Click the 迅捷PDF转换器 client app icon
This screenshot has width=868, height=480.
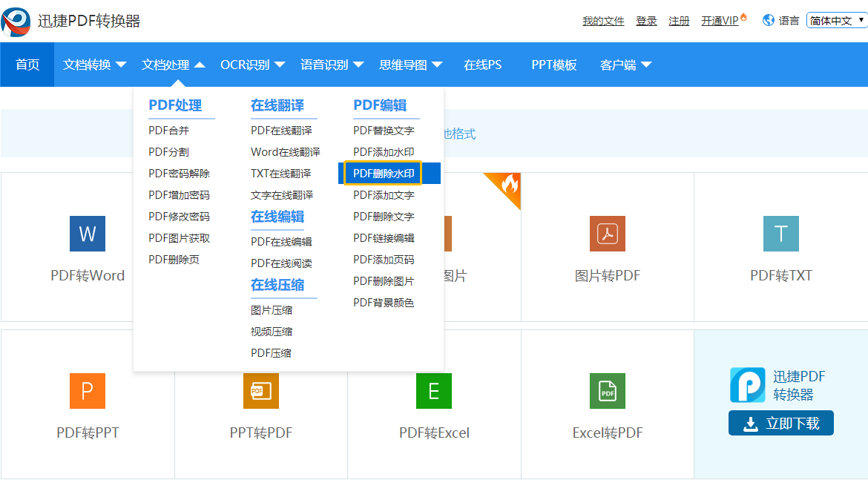pyautogui.click(x=747, y=385)
